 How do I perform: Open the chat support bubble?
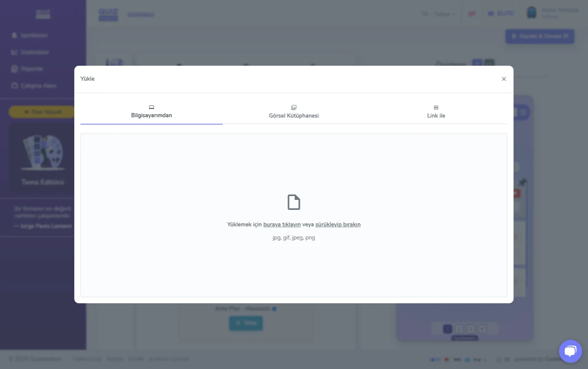pos(570,351)
